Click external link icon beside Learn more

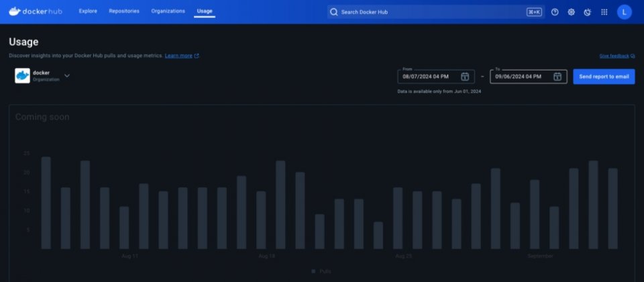coord(197,56)
